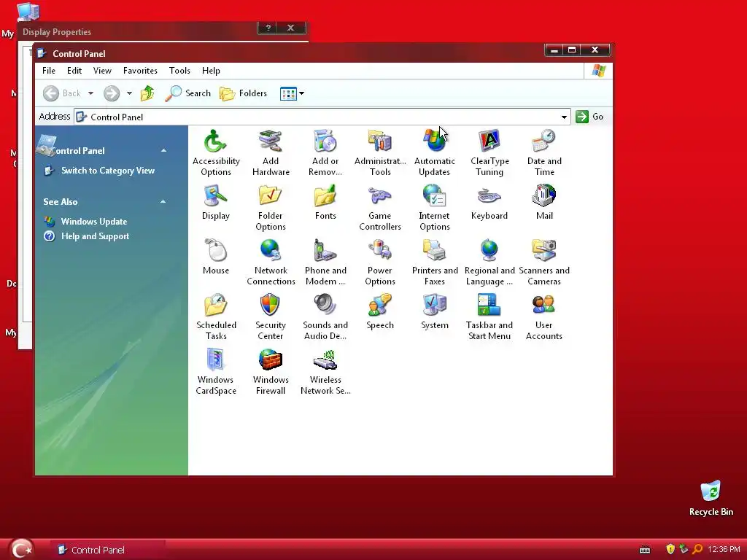Open Windows Firewall icon
747x560 pixels.
271,372
